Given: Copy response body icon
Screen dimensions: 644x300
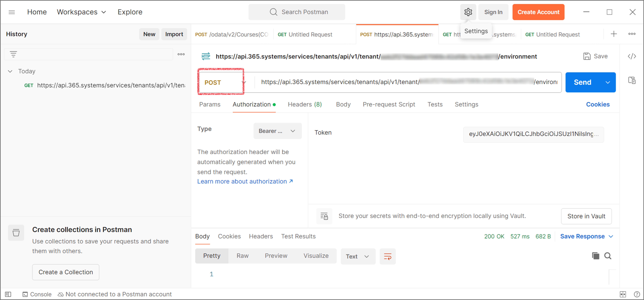Looking at the screenshot, I should 596,256.
